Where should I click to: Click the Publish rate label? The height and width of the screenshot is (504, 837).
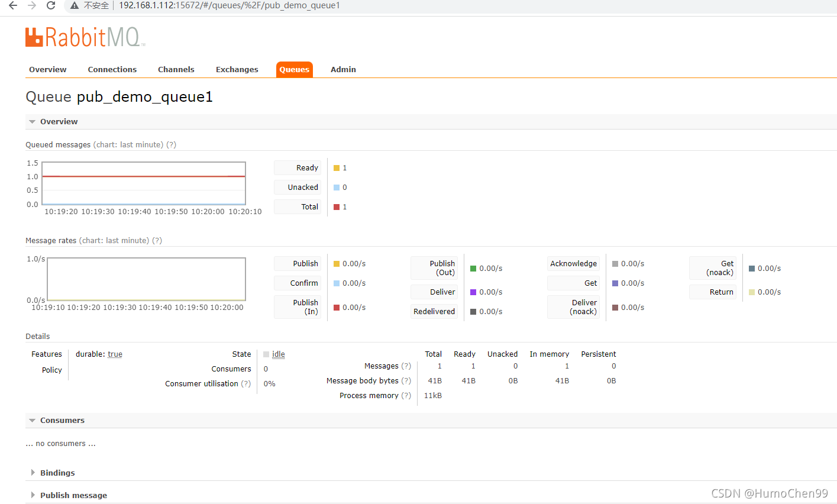[x=298, y=264]
